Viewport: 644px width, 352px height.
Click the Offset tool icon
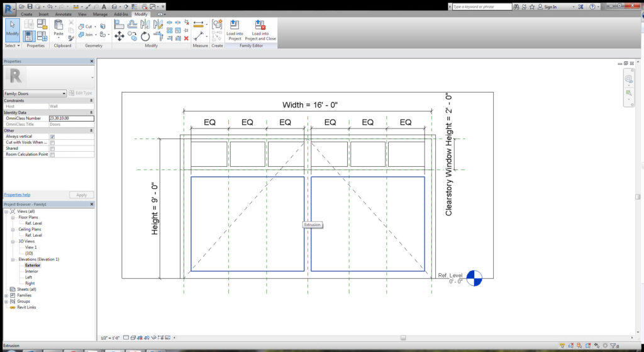coord(132,25)
